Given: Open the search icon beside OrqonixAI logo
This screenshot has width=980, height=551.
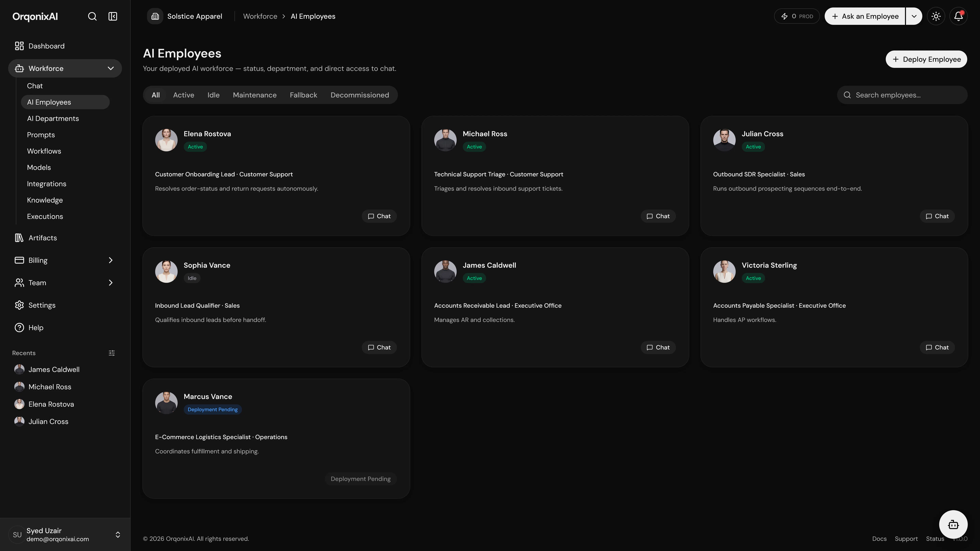Looking at the screenshot, I should pyautogui.click(x=92, y=16).
